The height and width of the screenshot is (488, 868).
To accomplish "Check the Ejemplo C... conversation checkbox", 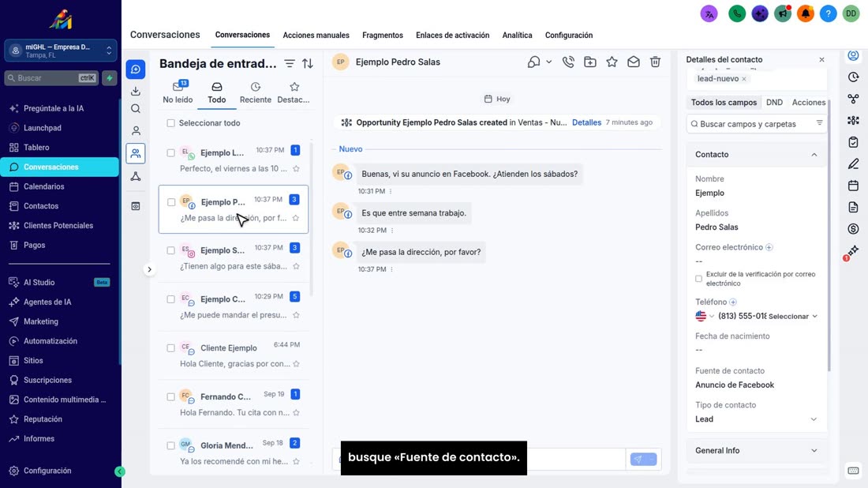I will click(171, 299).
